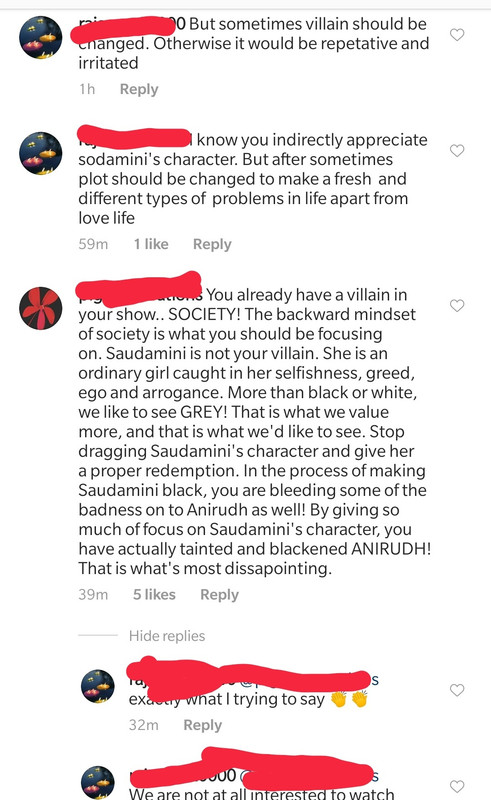Open profile picture beside 'sodamini's character' comment
The height and width of the screenshot is (800, 491).
coord(40,153)
